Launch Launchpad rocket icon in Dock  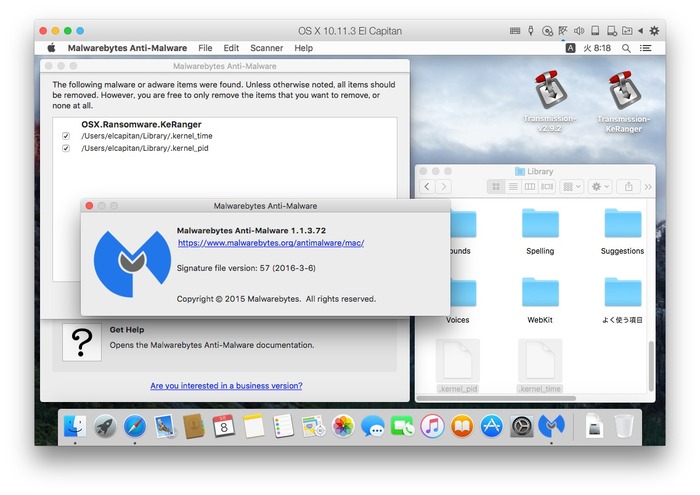point(105,426)
